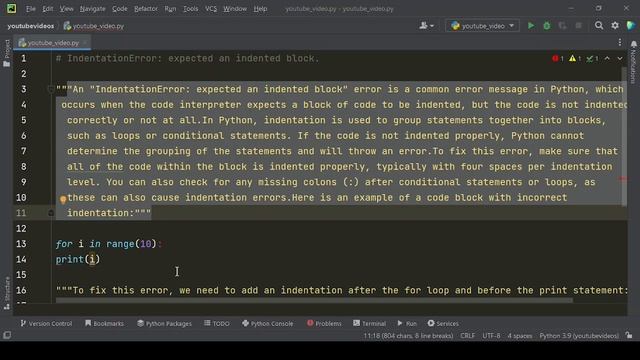The image size is (640, 360).
Task: Open the View menu
Action: tap(67, 9)
